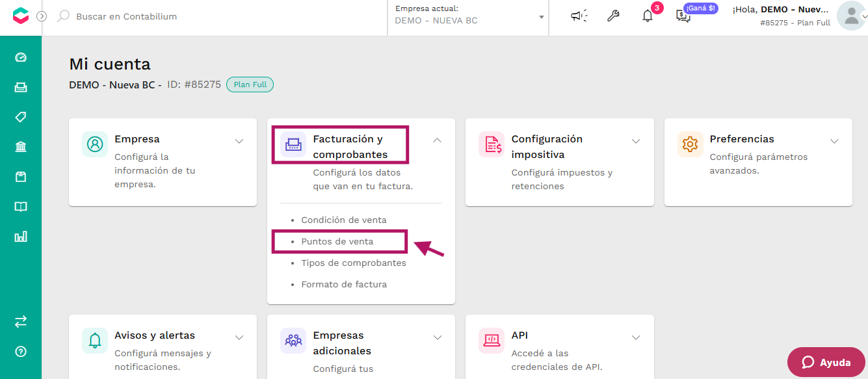868x379 pixels.
Task: Click the Configuración impositiva document icon
Action: tap(492, 144)
